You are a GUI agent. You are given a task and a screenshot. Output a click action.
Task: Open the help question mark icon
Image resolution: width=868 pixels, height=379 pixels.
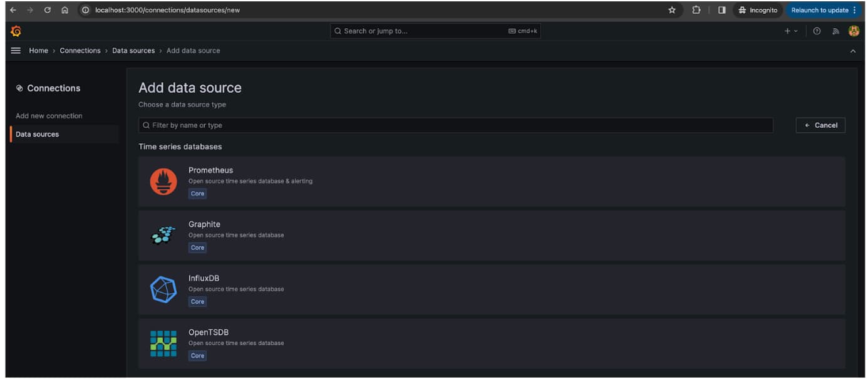[x=817, y=31]
